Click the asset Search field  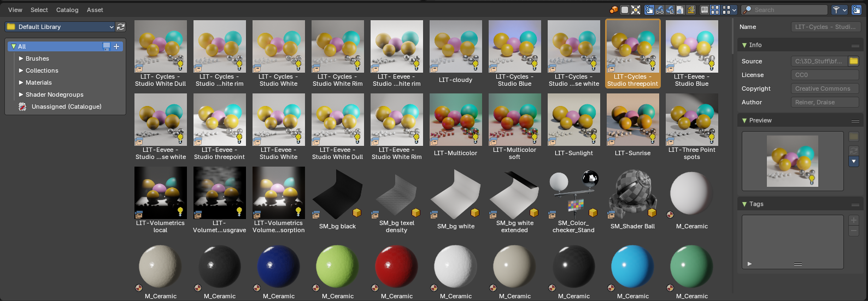point(784,10)
